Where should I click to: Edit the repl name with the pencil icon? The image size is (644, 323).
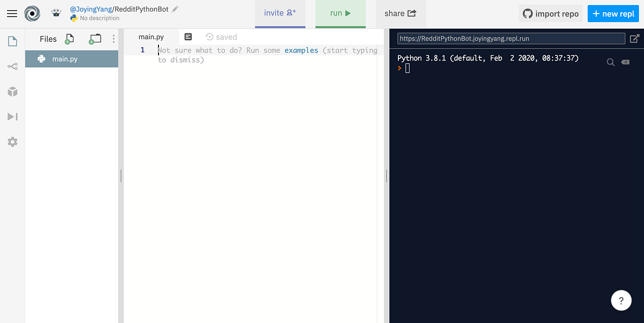tap(174, 8)
